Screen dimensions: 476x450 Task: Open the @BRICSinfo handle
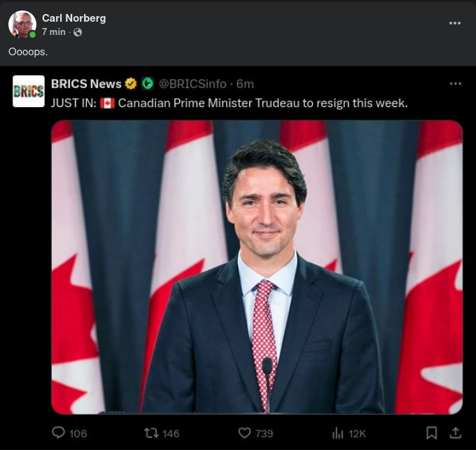pos(193,84)
